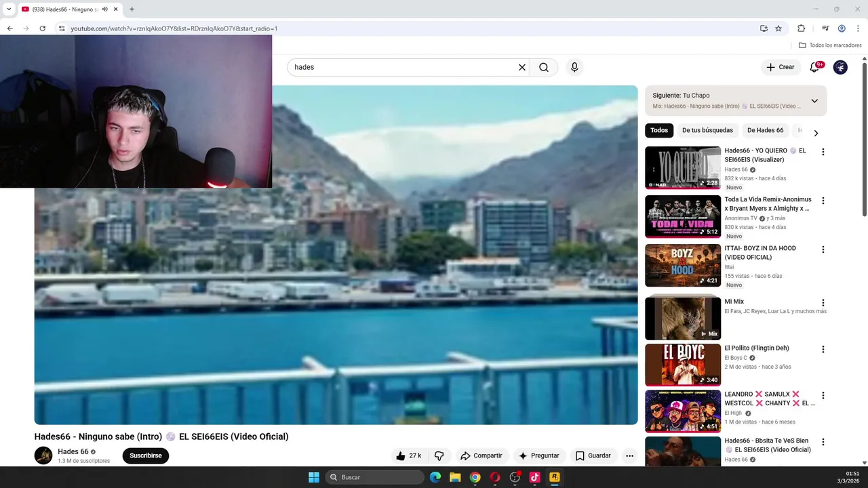Image resolution: width=868 pixels, height=488 pixels.
Task: Open Chrome extensions puzzle icon
Action: pyautogui.click(x=801, y=28)
